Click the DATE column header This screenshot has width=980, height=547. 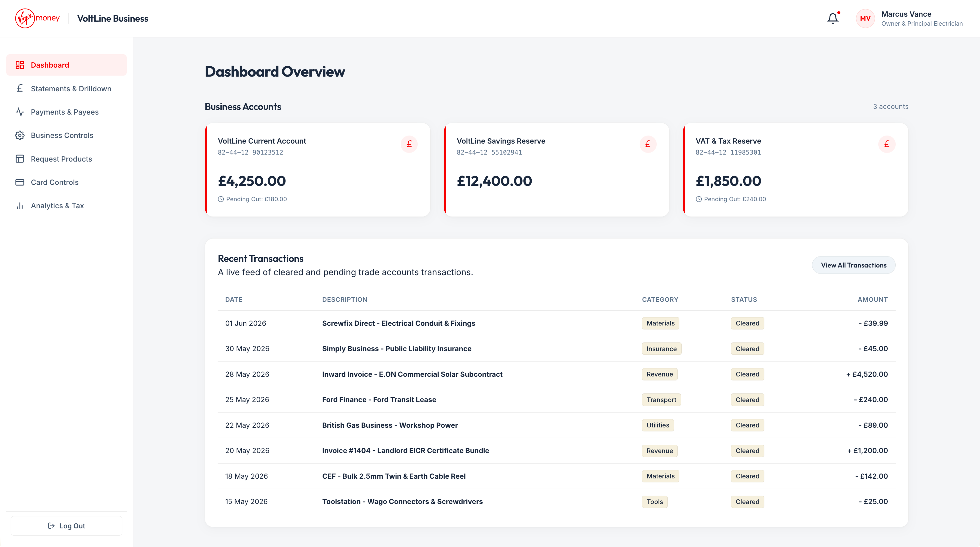pos(234,299)
